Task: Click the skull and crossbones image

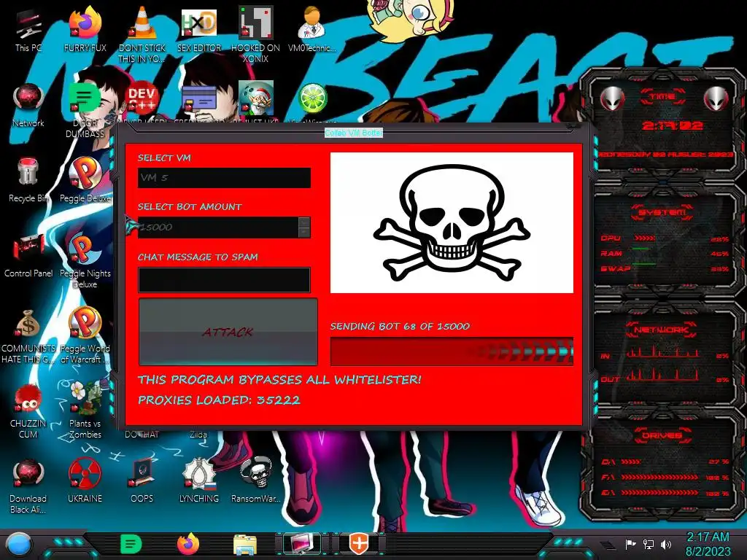Action: click(452, 222)
